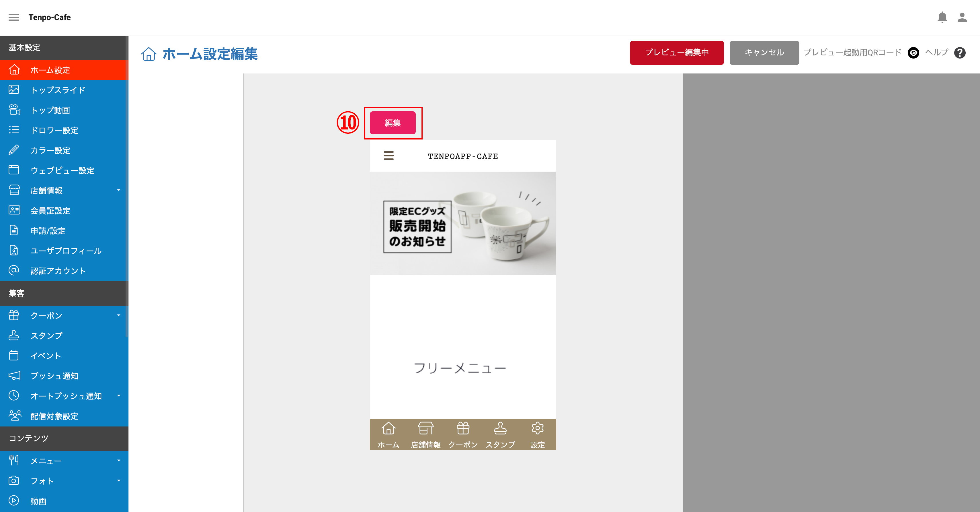This screenshot has height=512, width=980.
Task: Expand the オートプッシュ通知 submenu arrow
Action: (x=118, y=395)
